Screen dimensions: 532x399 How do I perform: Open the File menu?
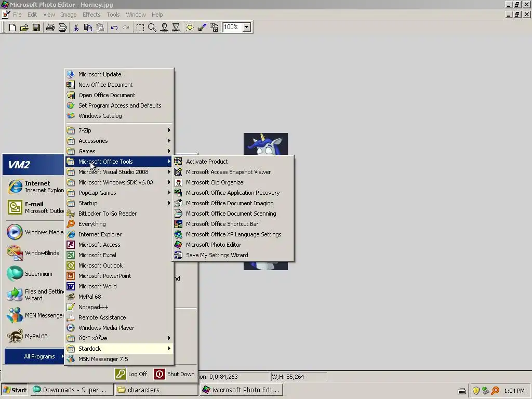(x=17, y=15)
